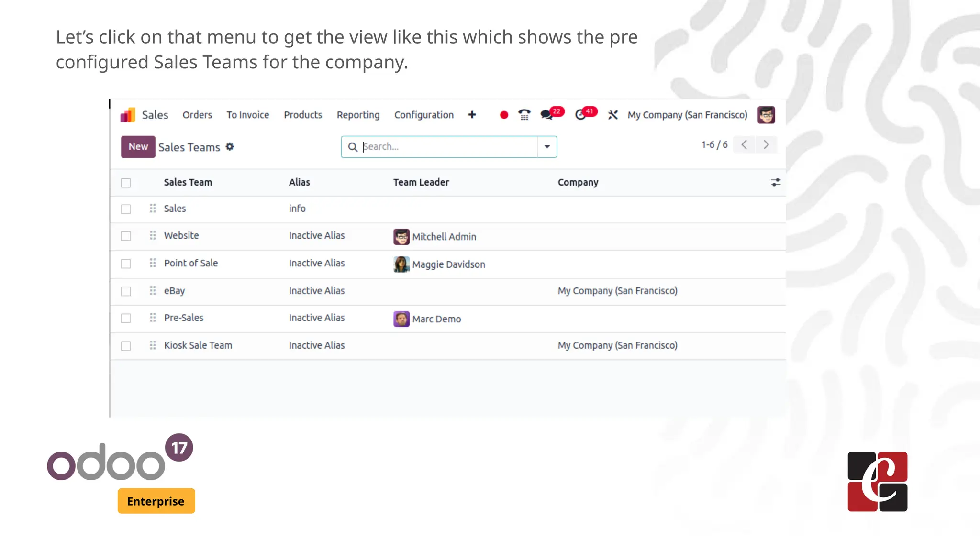
Task: Open the eBay sales team record
Action: coord(174,291)
